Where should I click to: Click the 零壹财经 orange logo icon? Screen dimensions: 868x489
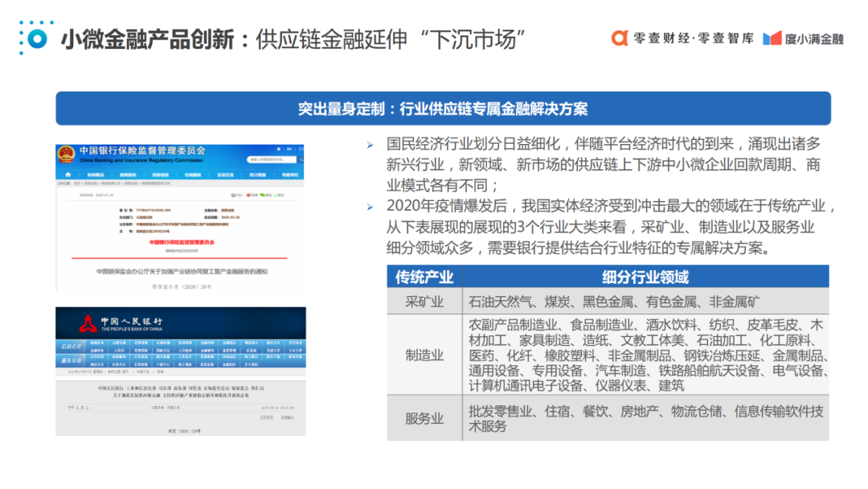(x=619, y=38)
